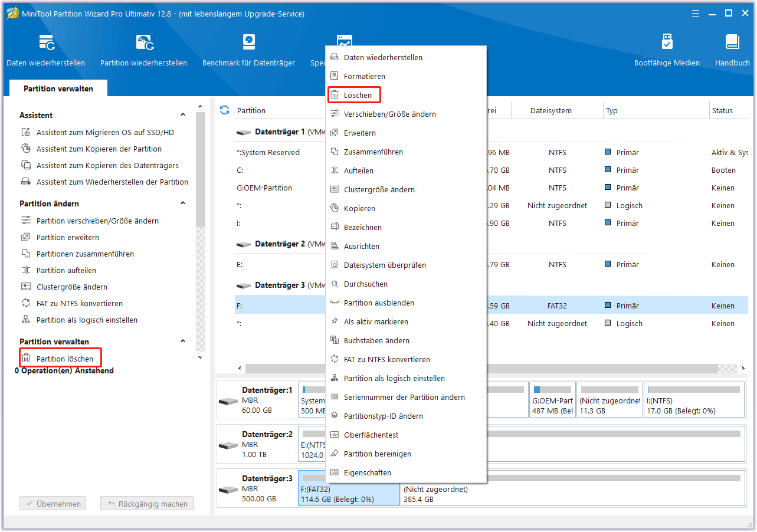Select Buchstaben ändern in context menu
757x532 pixels.
coord(406,341)
